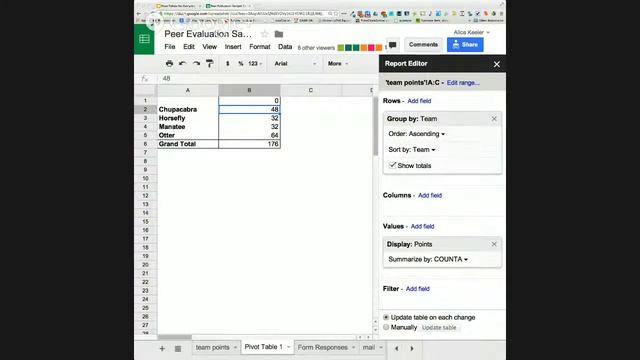The height and width of the screenshot is (360, 640).
Task: Select the Grand Total cell
Action: tap(188, 144)
